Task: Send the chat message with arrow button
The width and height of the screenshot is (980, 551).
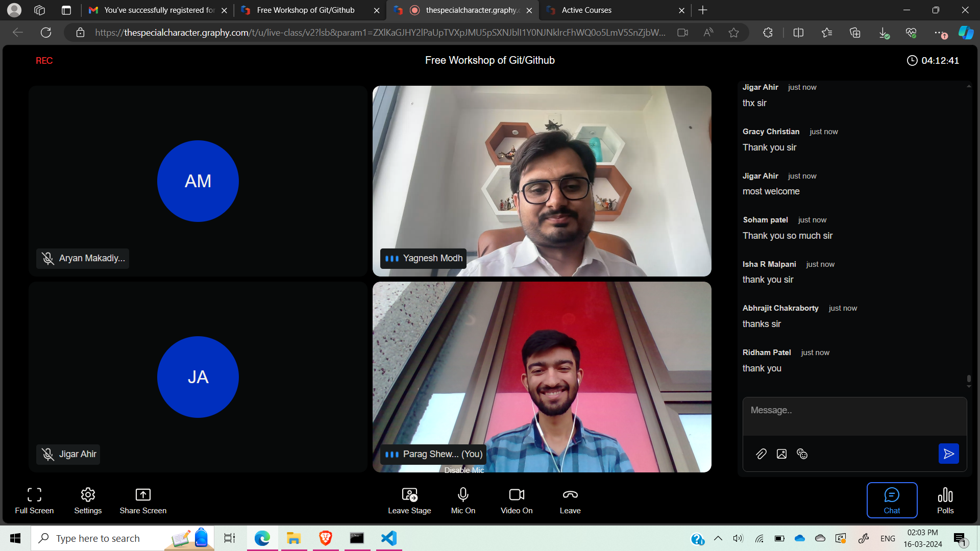Action: coord(948,454)
